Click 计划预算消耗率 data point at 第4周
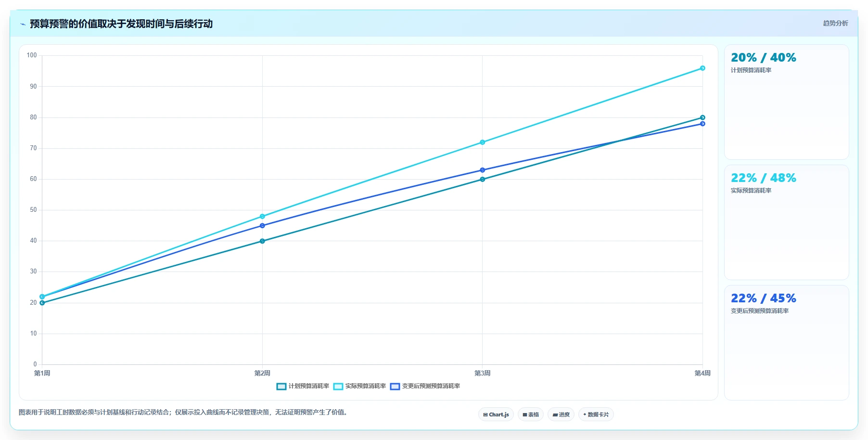This screenshot has width=868, height=440. [x=702, y=117]
